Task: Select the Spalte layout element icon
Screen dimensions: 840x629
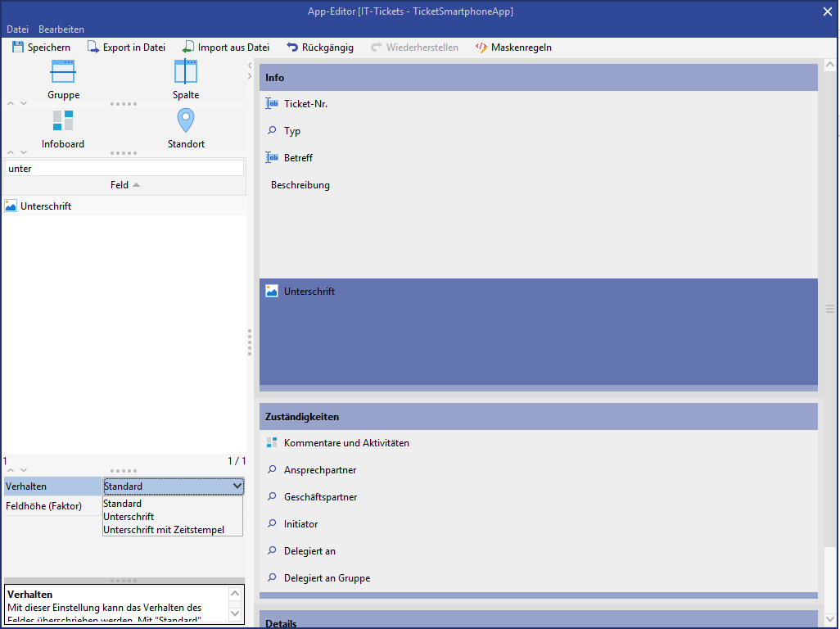Action: [x=186, y=73]
